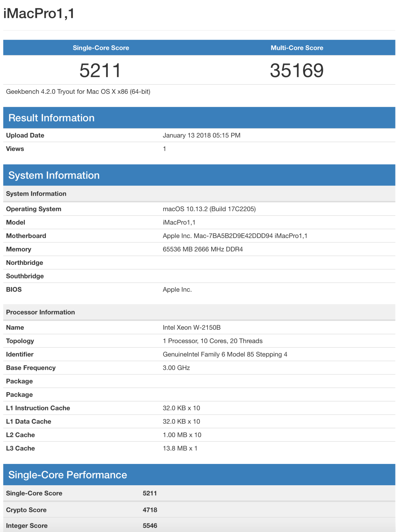Image resolution: width=396 pixels, height=532 pixels.
Task: Select "1 Processor, 10 Cores, 20 Threads"
Action: (213, 341)
